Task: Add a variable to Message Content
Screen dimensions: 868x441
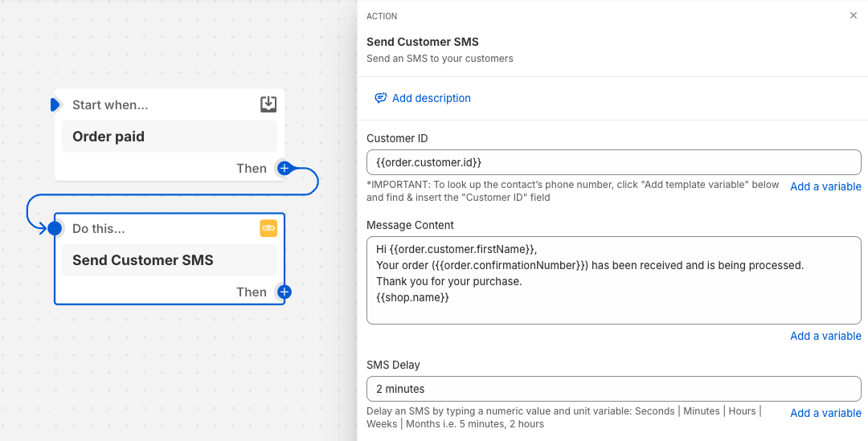Action: pyautogui.click(x=825, y=336)
